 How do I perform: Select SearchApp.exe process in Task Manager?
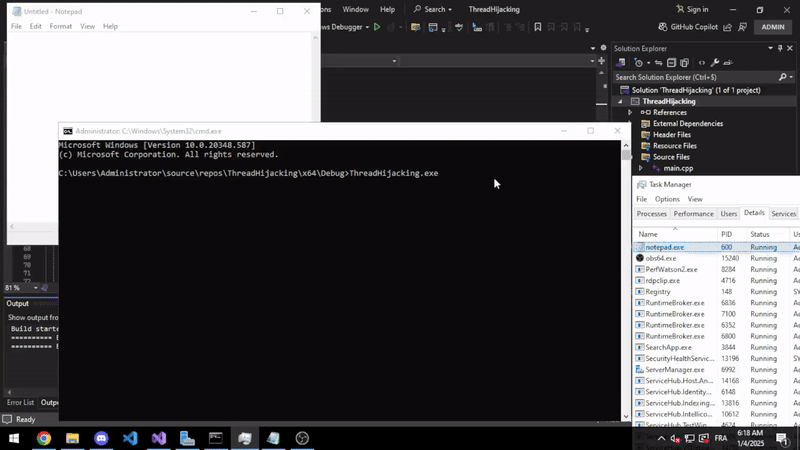point(716,347)
